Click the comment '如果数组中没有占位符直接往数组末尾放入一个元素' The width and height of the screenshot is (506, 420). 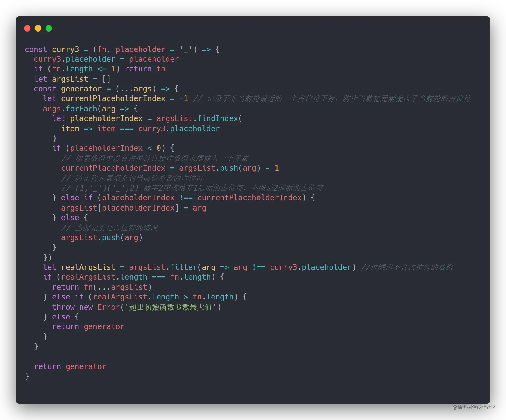[x=155, y=158]
